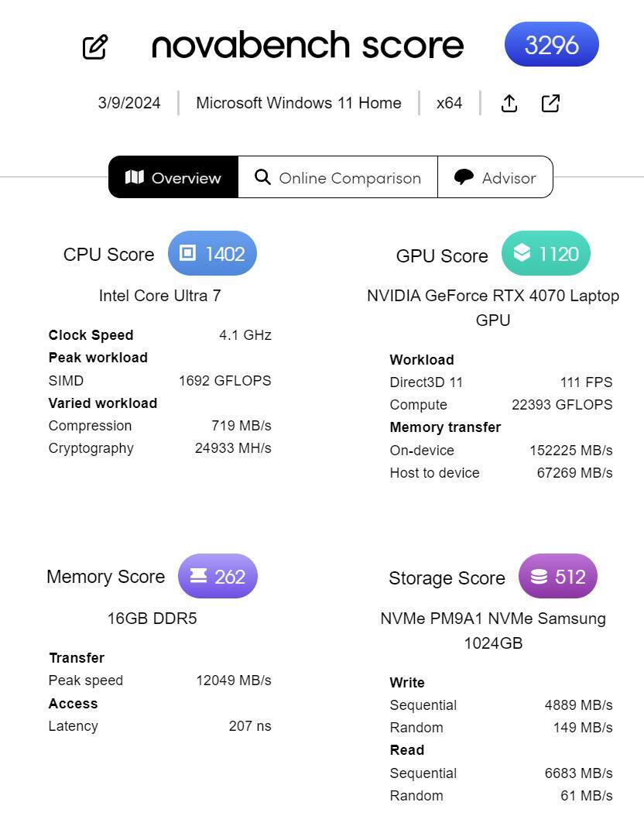644x833 pixels.
Task: Click the GPU layers icon in score badge
Action: point(522,253)
